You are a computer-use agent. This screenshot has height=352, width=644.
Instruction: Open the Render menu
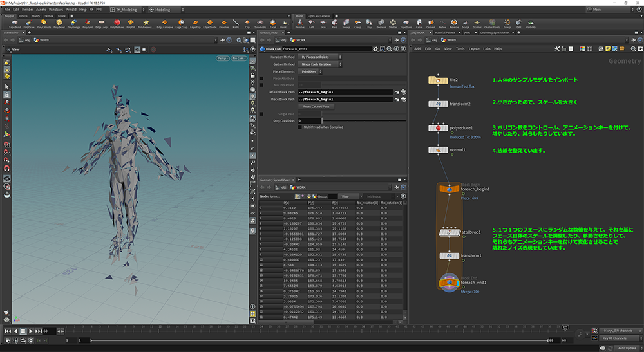coord(28,10)
